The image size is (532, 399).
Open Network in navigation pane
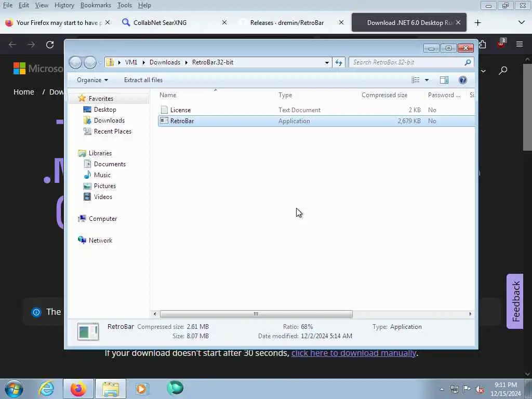100,240
